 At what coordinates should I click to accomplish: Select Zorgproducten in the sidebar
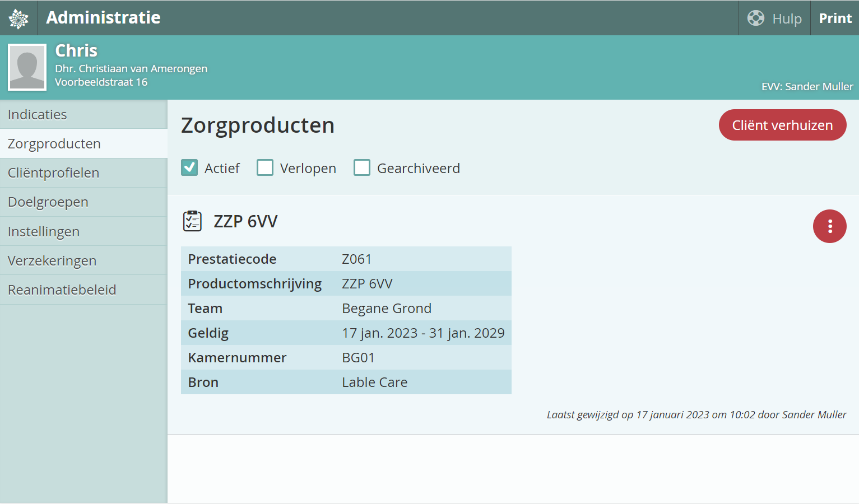54,144
